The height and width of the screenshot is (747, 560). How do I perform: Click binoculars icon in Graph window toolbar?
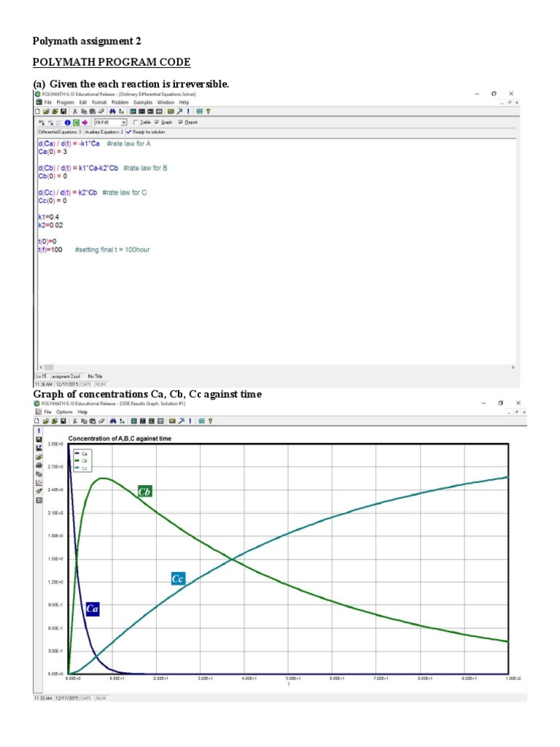pos(113,421)
